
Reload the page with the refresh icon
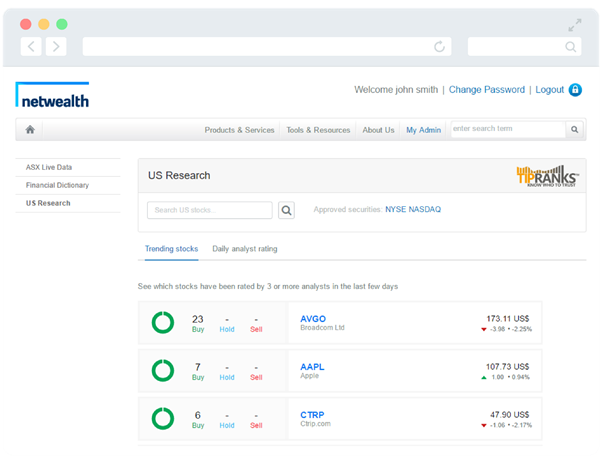pos(439,46)
